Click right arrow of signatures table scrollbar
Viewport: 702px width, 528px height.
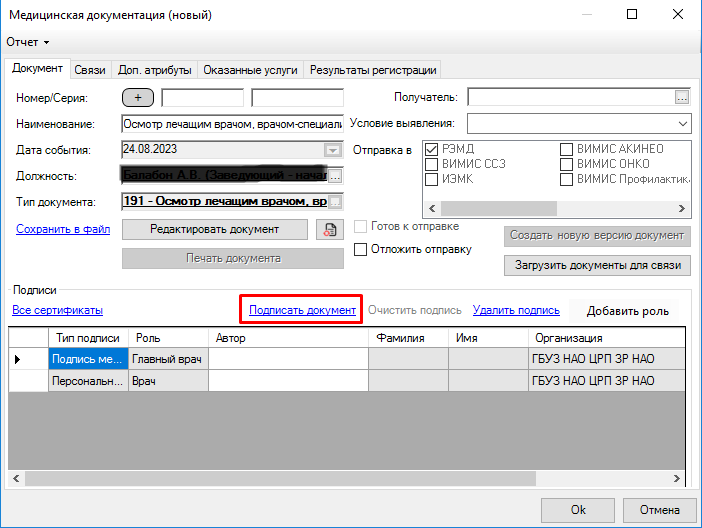[677, 478]
